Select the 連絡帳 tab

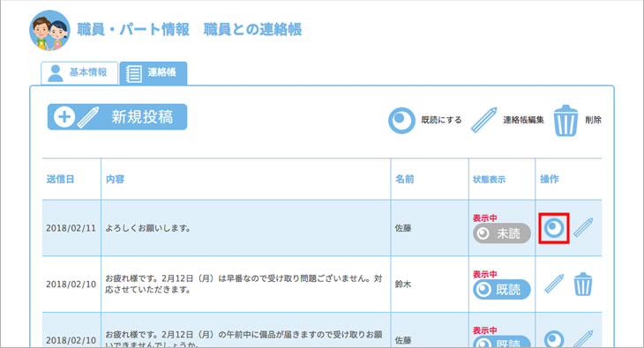154,73
